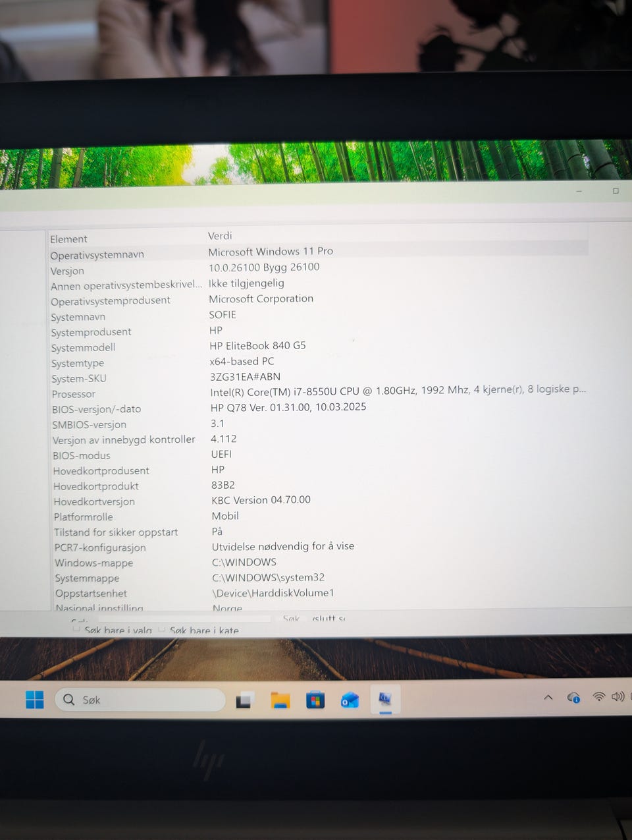Open Task View from the taskbar

click(245, 700)
